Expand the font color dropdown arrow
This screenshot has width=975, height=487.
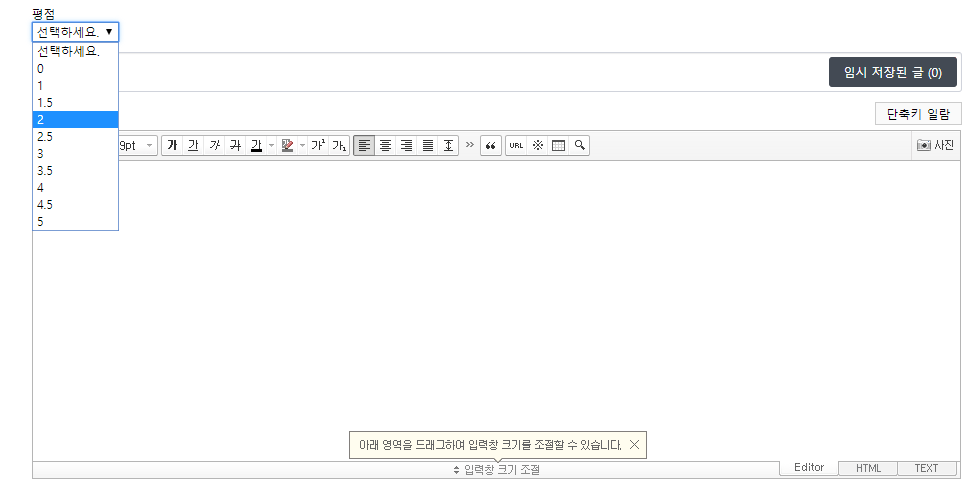coord(271,146)
